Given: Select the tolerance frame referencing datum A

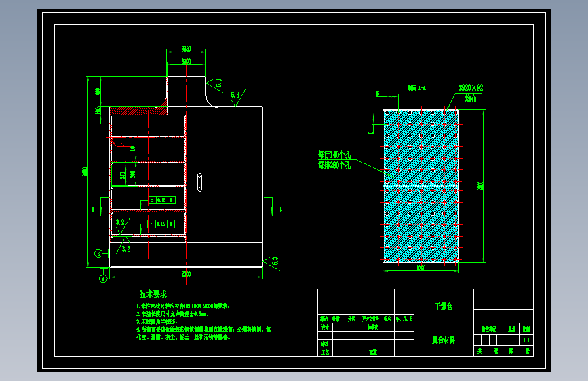Looking at the screenshot, I should pos(161,224).
